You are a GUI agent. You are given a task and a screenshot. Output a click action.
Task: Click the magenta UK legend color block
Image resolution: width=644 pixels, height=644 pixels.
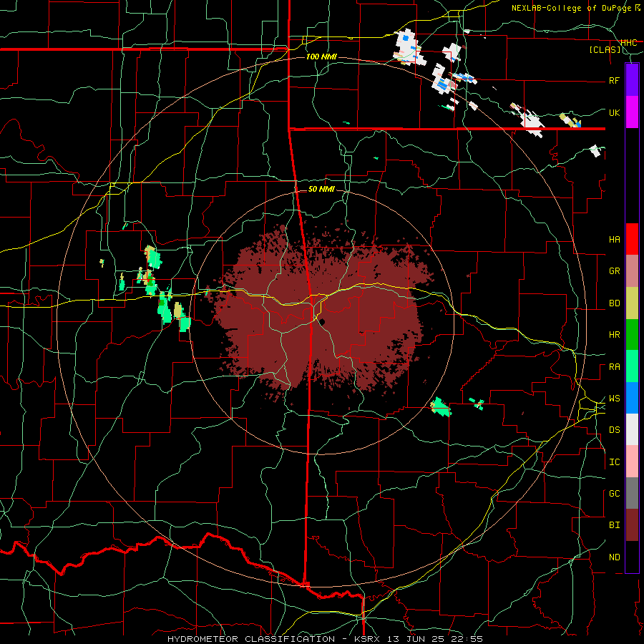(x=632, y=112)
